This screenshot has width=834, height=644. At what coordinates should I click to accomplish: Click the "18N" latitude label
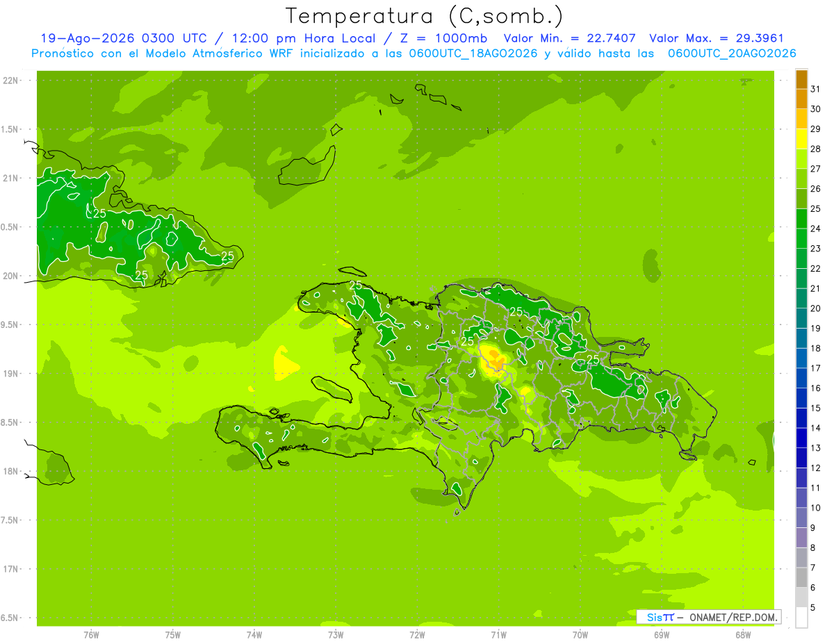10,471
